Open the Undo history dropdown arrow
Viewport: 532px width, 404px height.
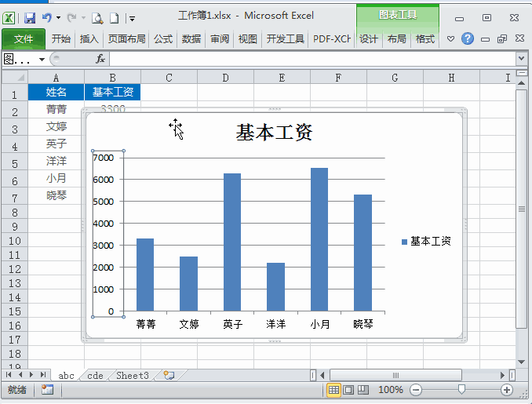pyautogui.click(x=58, y=17)
